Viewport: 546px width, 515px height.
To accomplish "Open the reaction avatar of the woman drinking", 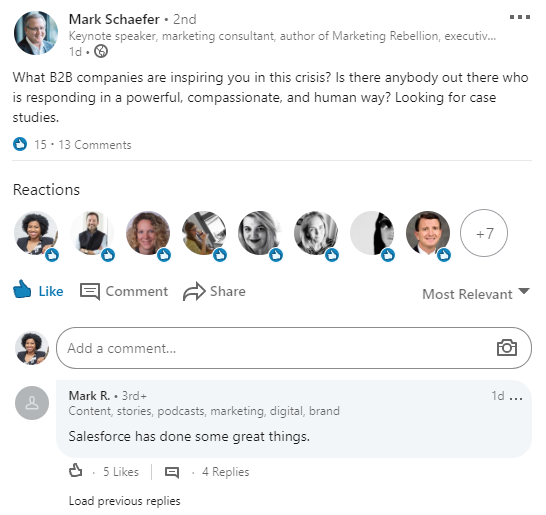I will (204, 233).
